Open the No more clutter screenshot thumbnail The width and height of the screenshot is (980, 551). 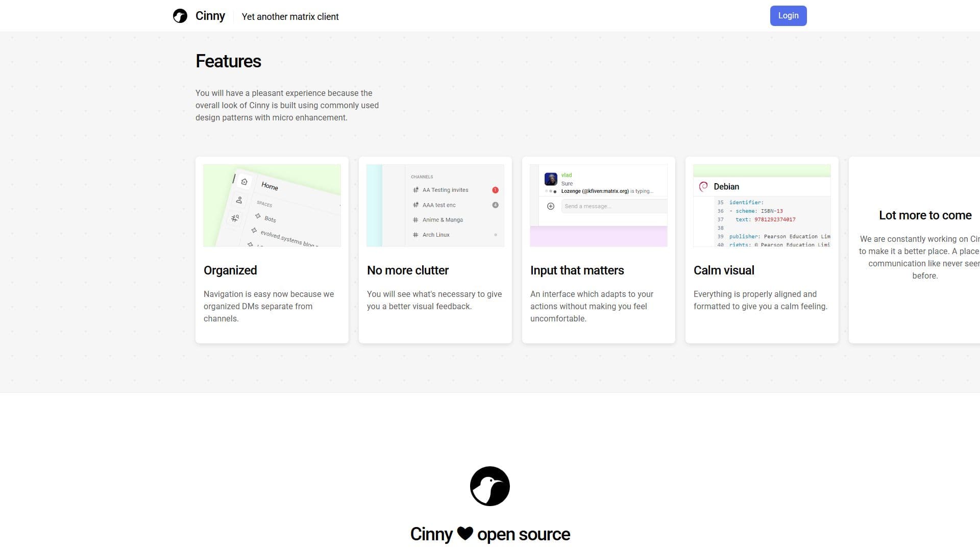pyautogui.click(x=435, y=206)
